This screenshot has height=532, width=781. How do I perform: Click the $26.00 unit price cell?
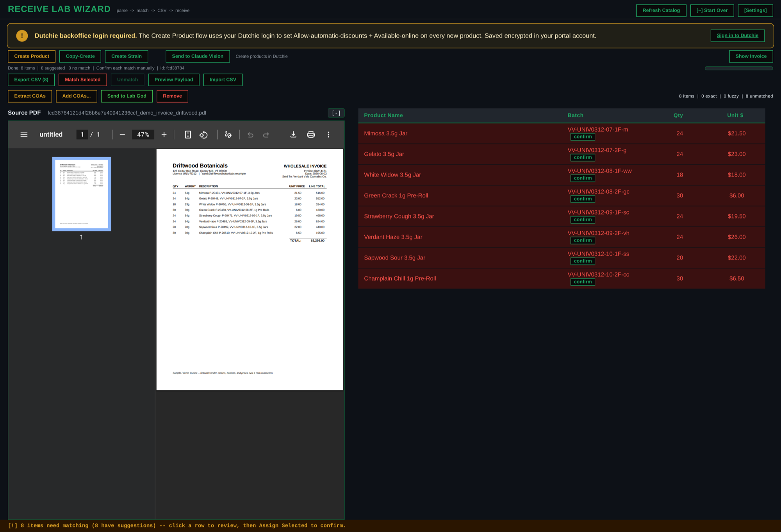736,237
